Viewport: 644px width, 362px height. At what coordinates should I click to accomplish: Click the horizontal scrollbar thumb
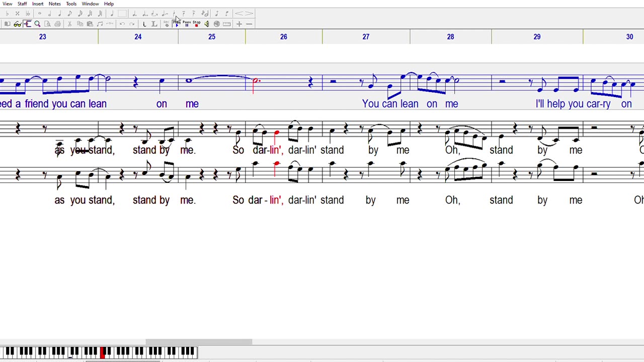click(x=199, y=342)
